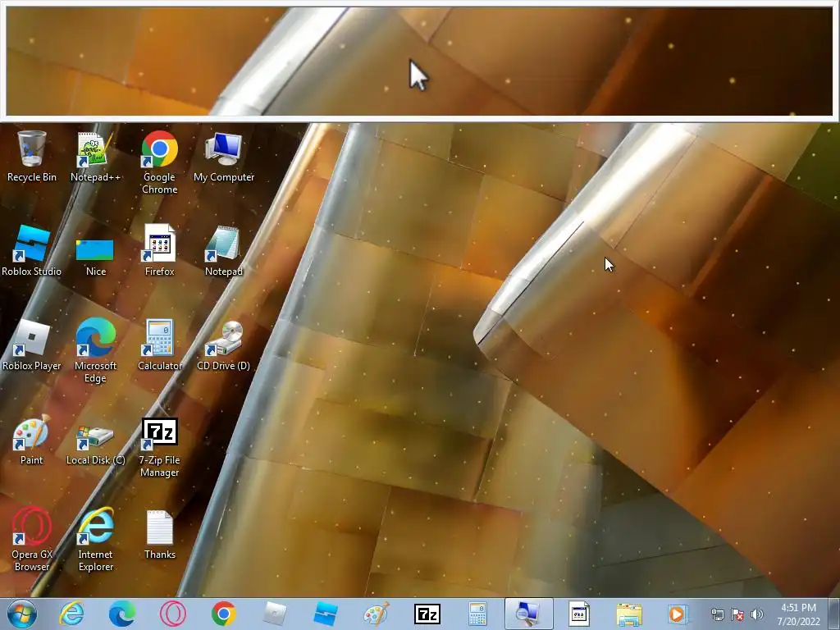Viewport: 840px width, 630px height.
Task: Click the 4:51 PM clock in tray
Action: [798, 614]
